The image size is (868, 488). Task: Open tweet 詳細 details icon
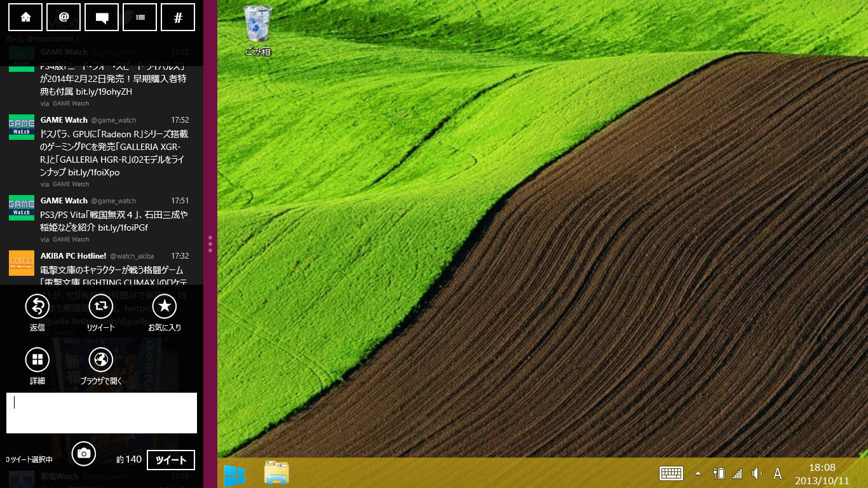coord(37,360)
